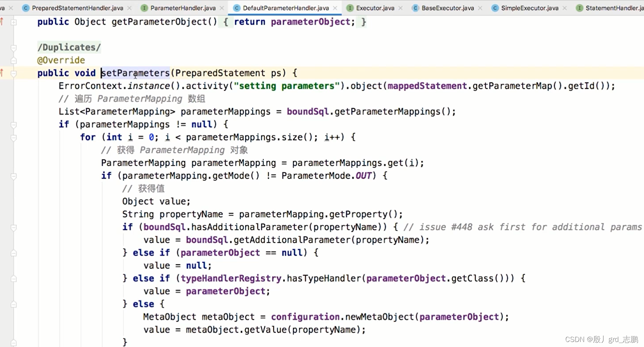
Task: Click the mappedStatement field reference
Action: (427, 86)
